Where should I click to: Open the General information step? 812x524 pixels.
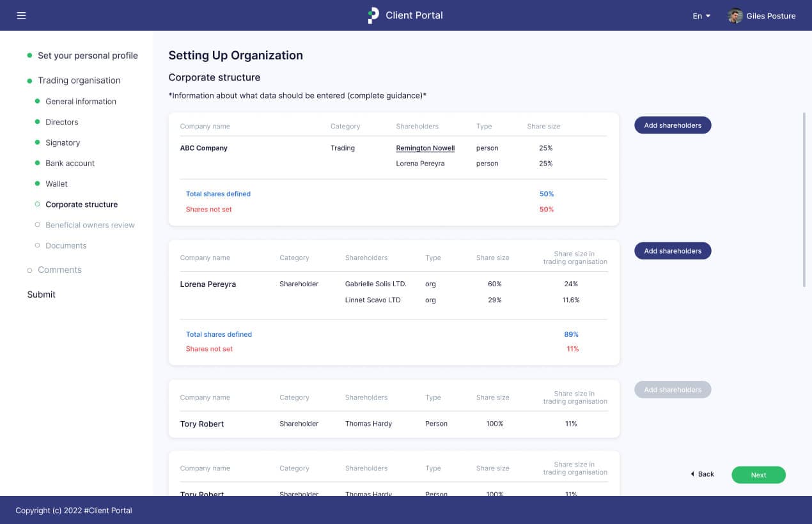coord(81,102)
